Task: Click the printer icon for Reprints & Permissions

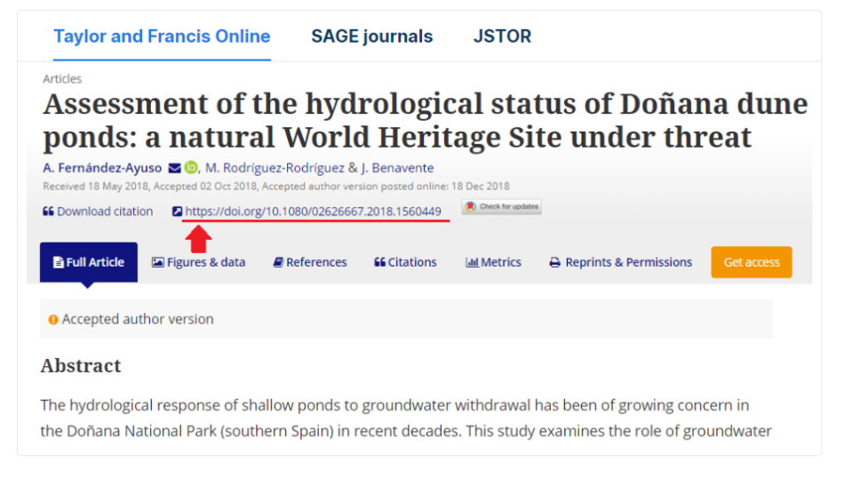Action: pyautogui.click(x=554, y=262)
